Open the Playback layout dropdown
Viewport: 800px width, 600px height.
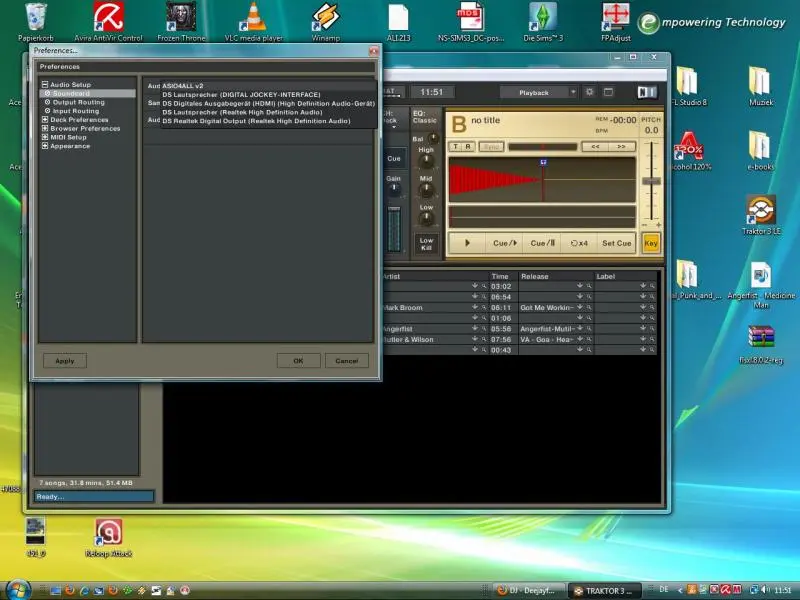pyautogui.click(x=539, y=92)
